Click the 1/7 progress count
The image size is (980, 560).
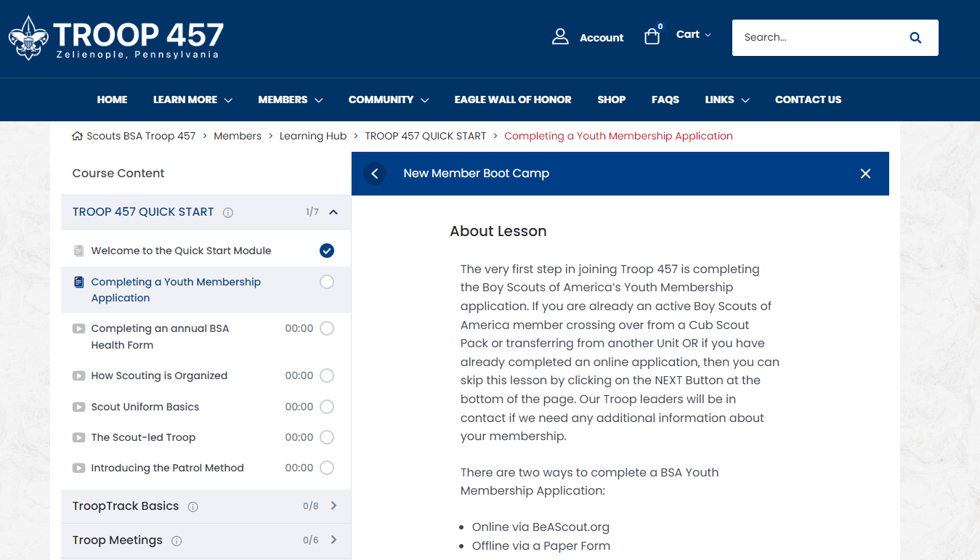312,212
